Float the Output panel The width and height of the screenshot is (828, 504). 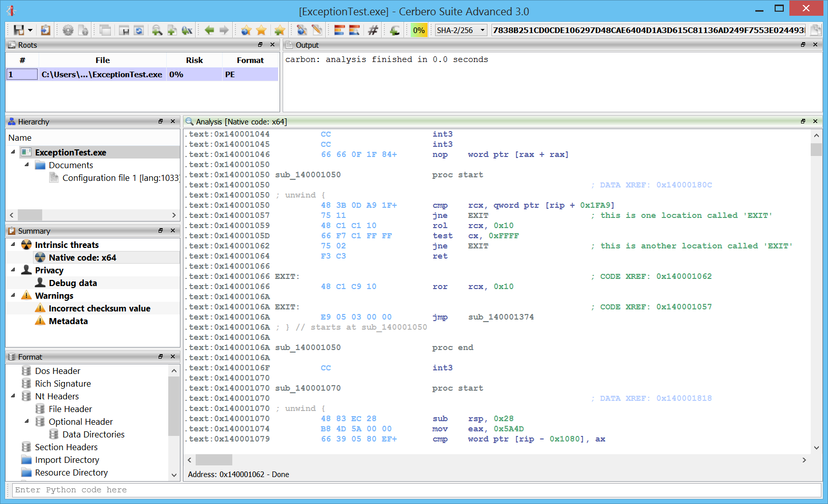tap(803, 45)
